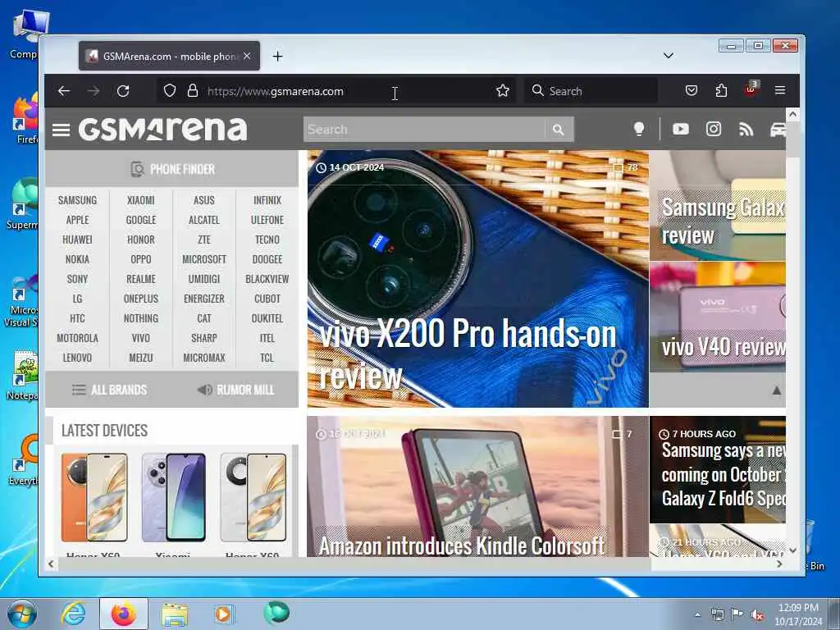Viewport: 840px width, 630px height.
Task: Open vivo X200 Pro hands-on review article
Action: coord(478,279)
